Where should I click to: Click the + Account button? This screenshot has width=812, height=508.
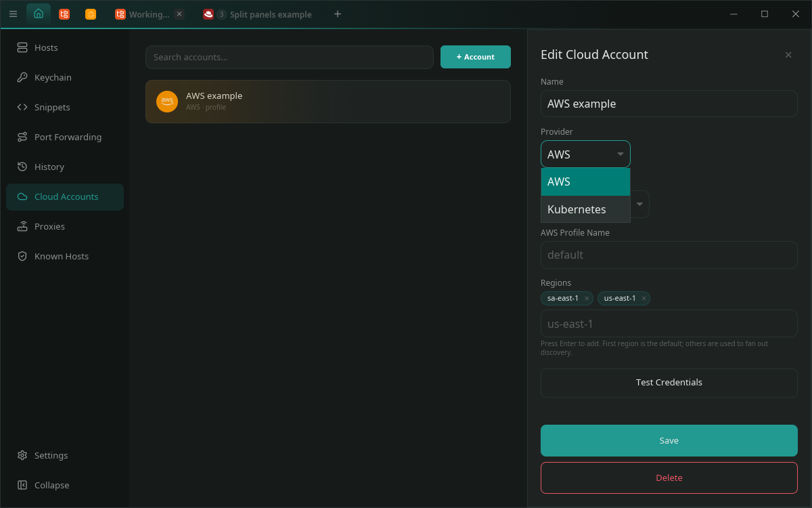coord(476,57)
